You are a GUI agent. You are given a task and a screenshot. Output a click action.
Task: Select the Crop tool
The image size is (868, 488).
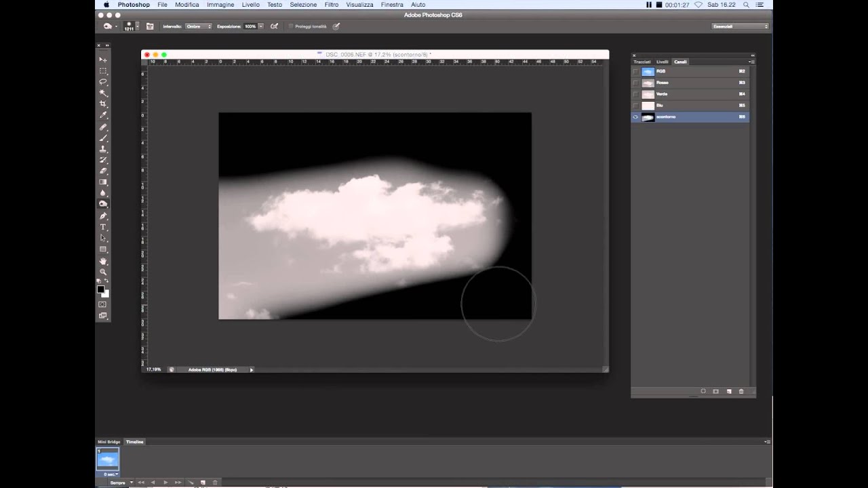click(x=103, y=104)
